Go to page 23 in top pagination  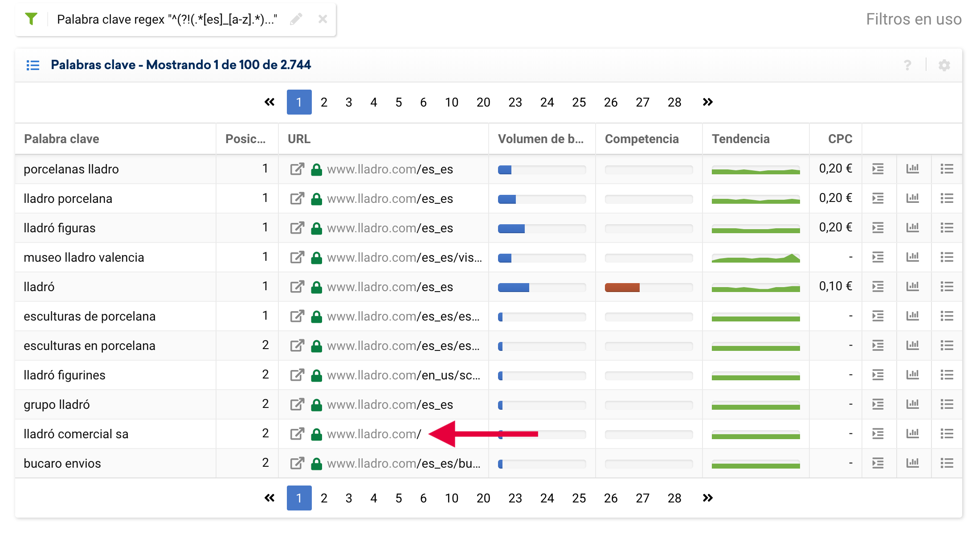(x=515, y=102)
